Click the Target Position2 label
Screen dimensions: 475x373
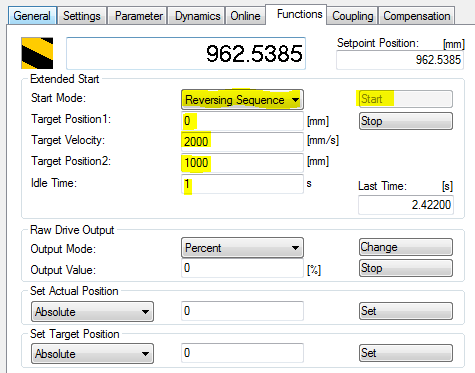pyautogui.click(x=71, y=161)
